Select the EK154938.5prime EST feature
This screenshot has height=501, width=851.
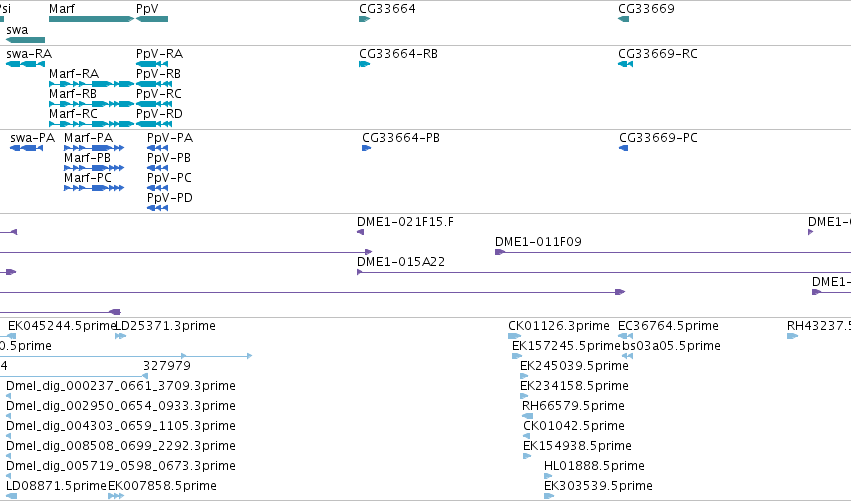coord(527,456)
